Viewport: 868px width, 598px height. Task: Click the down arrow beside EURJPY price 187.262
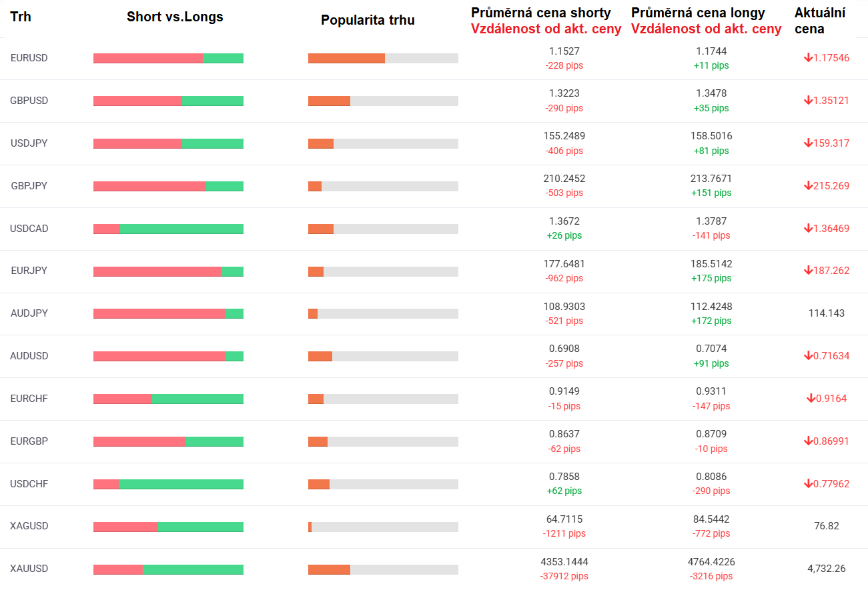(808, 271)
